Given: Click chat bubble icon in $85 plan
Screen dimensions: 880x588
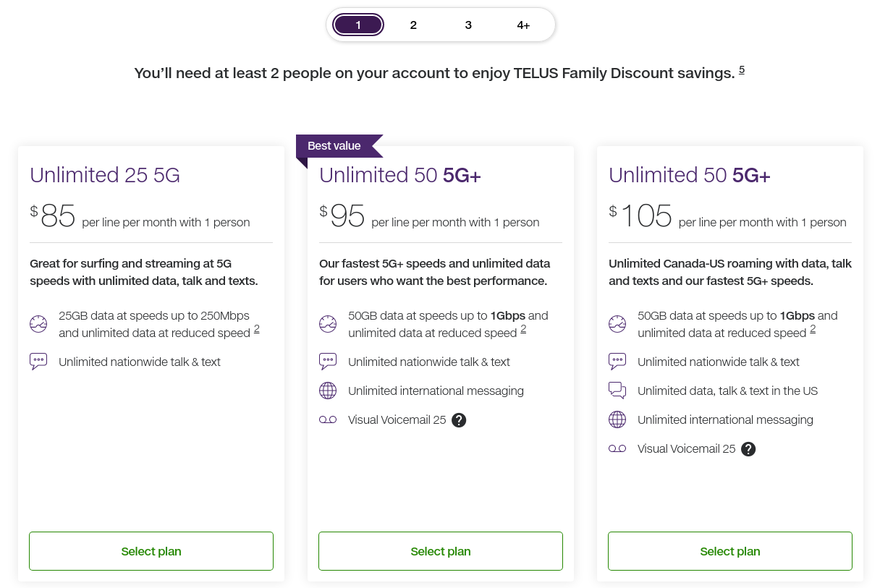Looking at the screenshot, I should click(x=38, y=362).
